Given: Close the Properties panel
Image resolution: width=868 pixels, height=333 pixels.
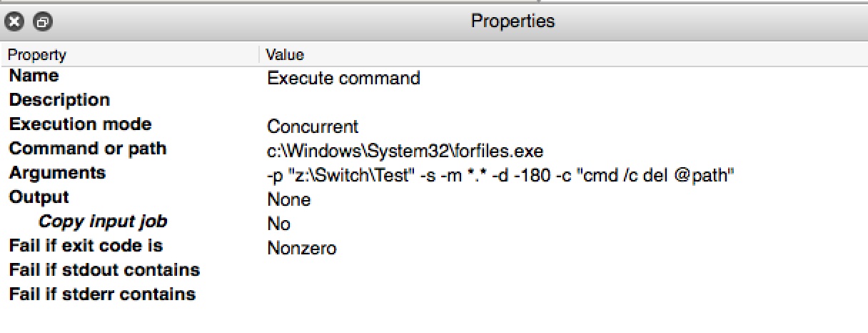Looking at the screenshot, I should (x=14, y=22).
